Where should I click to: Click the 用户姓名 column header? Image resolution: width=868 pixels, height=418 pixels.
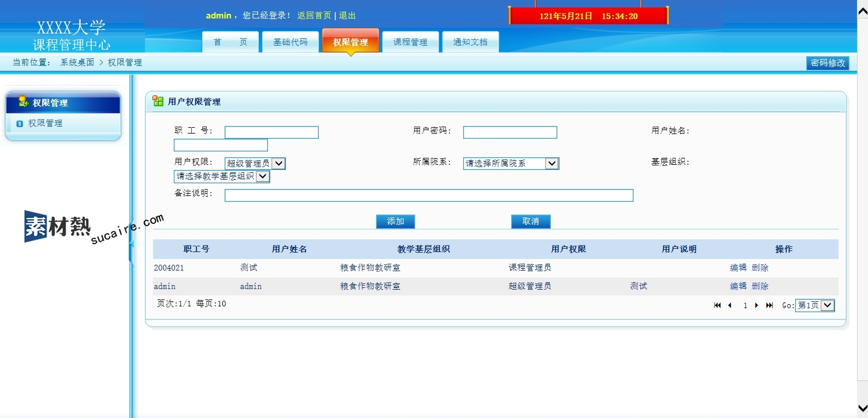289,249
